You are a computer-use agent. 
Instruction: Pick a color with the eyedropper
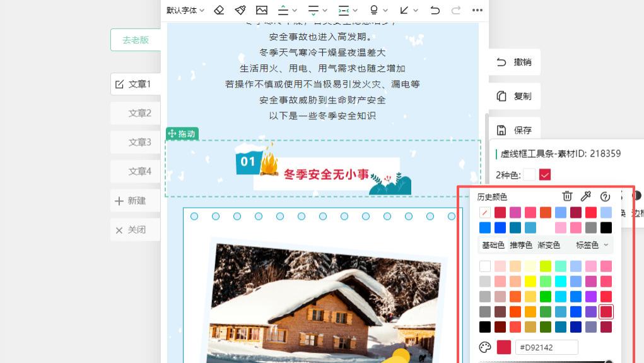586,196
